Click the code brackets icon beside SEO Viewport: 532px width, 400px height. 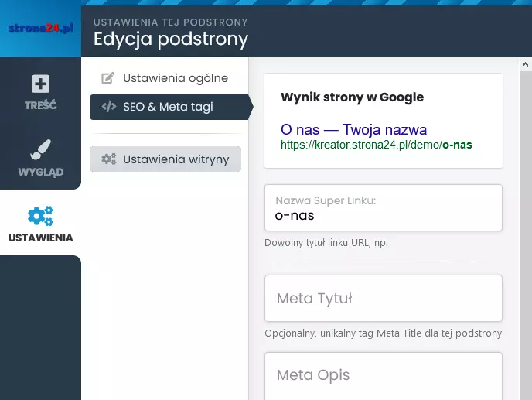click(109, 107)
